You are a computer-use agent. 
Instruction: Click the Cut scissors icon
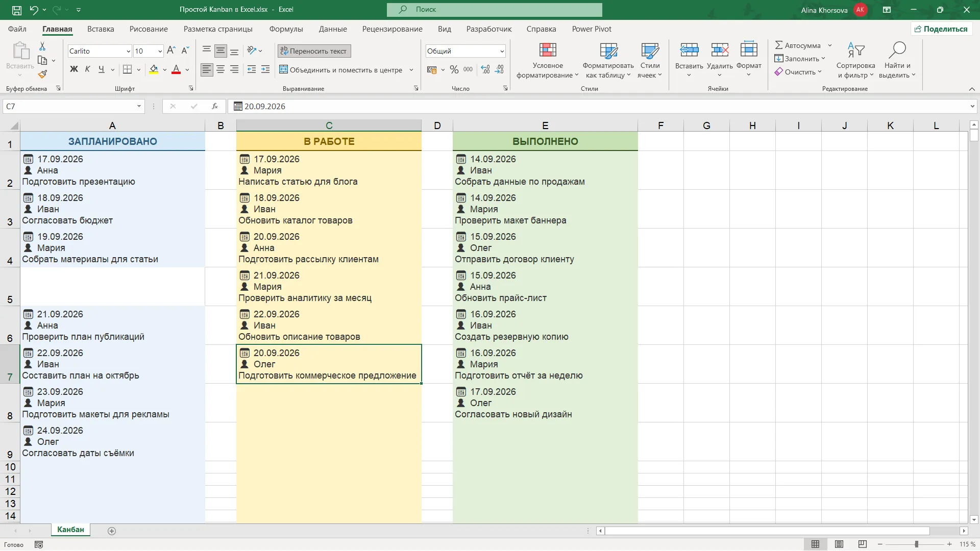(x=42, y=46)
